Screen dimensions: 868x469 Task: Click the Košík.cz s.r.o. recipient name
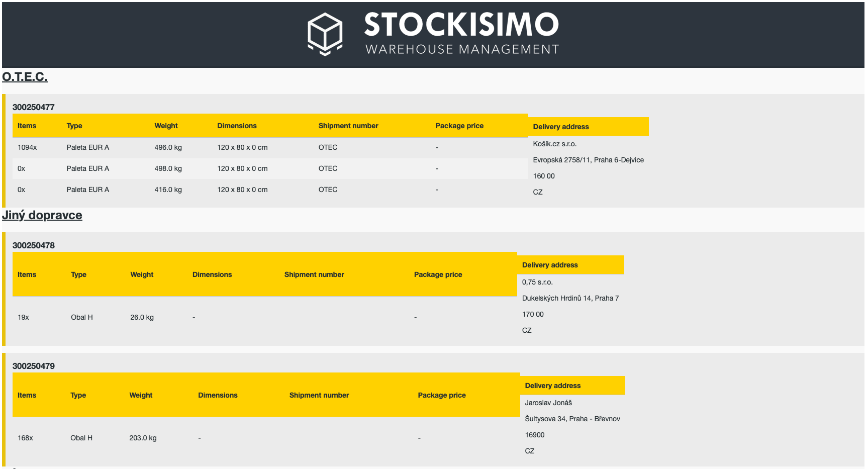coord(554,144)
